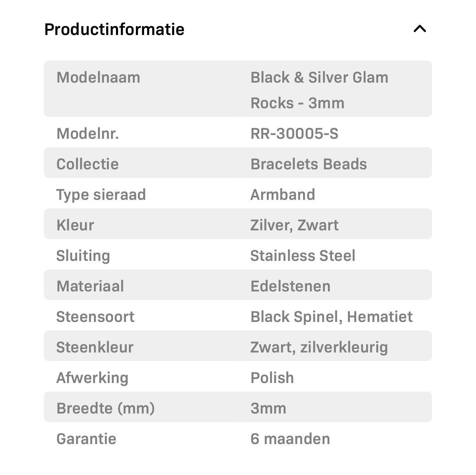
Task: Click the Armband value text
Action: click(x=283, y=195)
